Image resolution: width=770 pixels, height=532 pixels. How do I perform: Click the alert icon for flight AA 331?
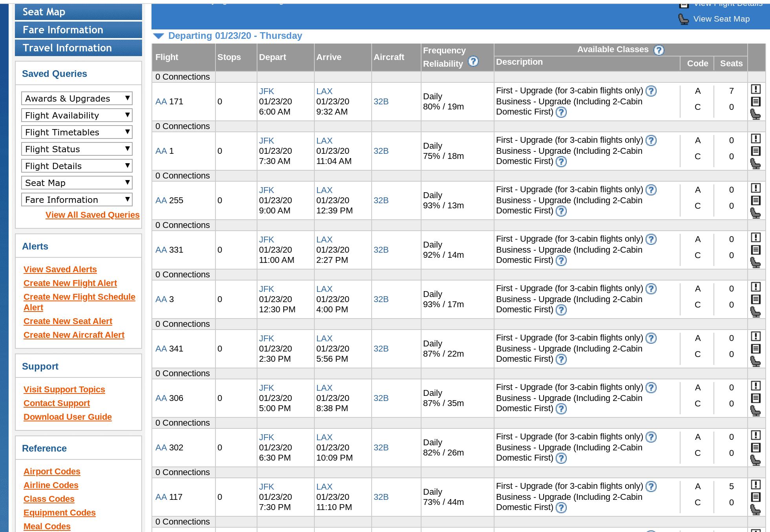click(755, 237)
